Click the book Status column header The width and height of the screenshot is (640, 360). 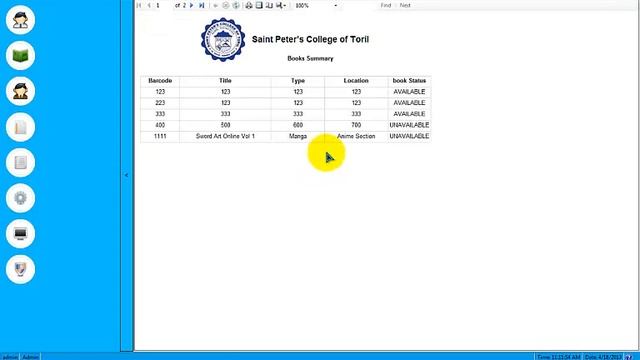pyautogui.click(x=409, y=81)
